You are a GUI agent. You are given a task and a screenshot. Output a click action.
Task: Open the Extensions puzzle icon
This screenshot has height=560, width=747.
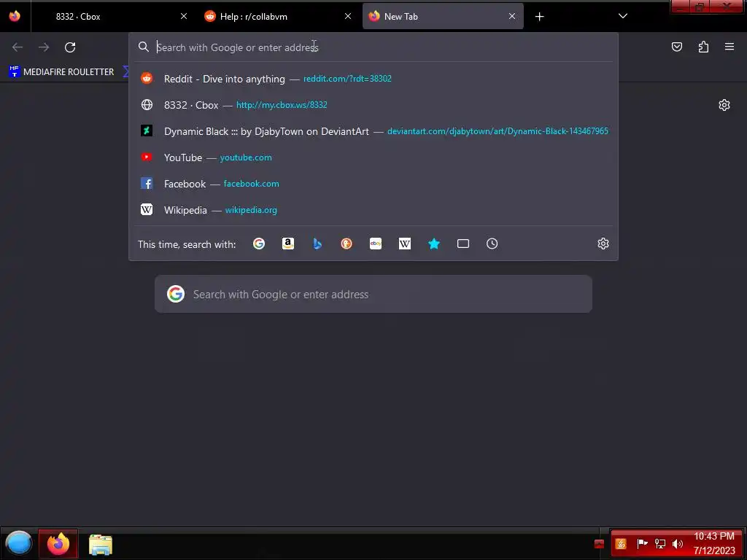pyautogui.click(x=703, y=47)
